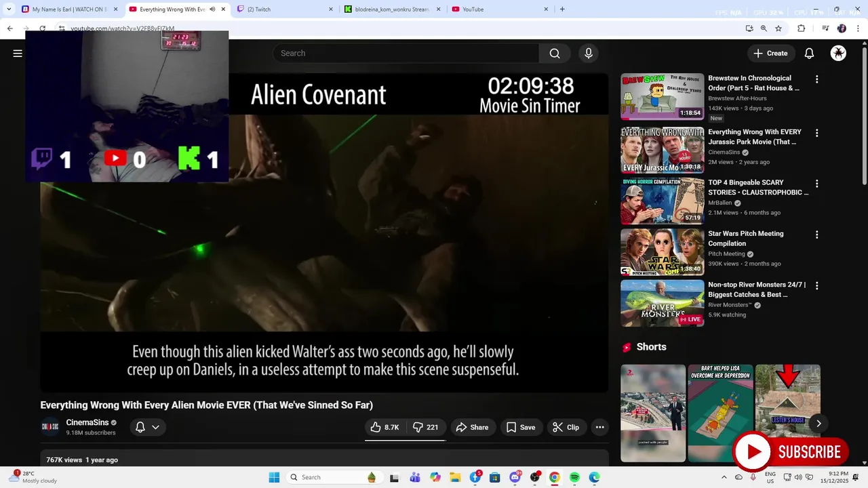The image size is (868, 488).
Task: Open options menu for Star Wars Pitch Meeting
Action: (816, 235)
